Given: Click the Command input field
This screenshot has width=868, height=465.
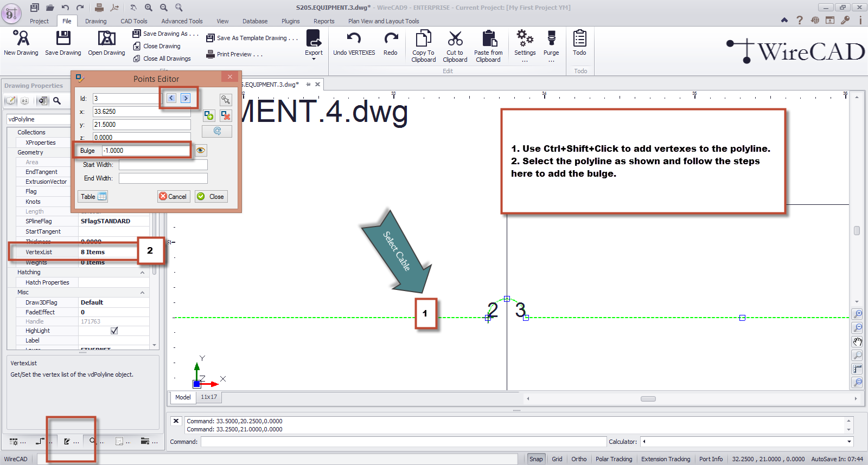Looking at the screenshot, I should (403, 442).
